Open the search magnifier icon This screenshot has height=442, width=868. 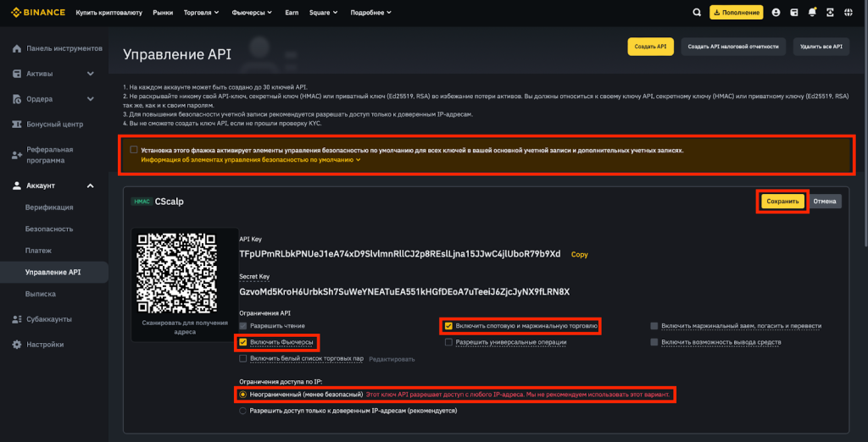click(697, 12)
